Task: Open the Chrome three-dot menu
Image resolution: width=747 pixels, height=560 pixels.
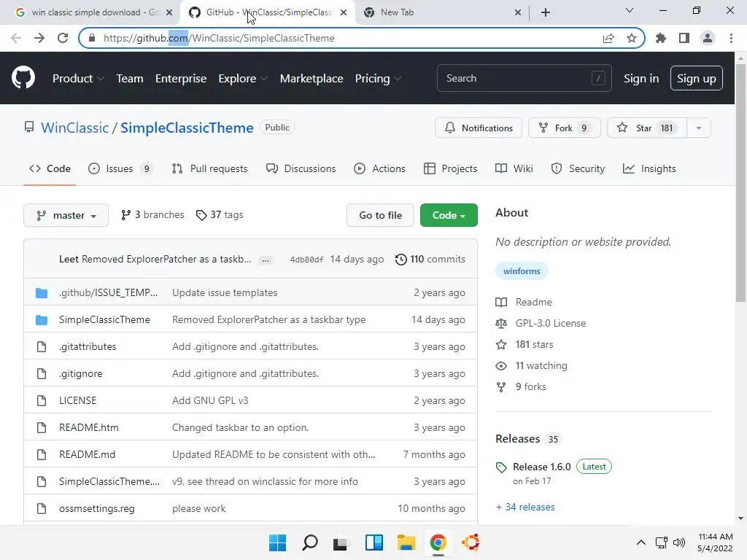Action: [731, 38]
